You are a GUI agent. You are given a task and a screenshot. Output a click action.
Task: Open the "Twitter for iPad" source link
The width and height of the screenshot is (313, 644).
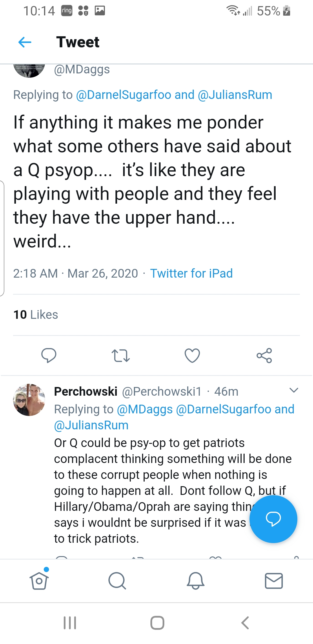pos(191,273)
